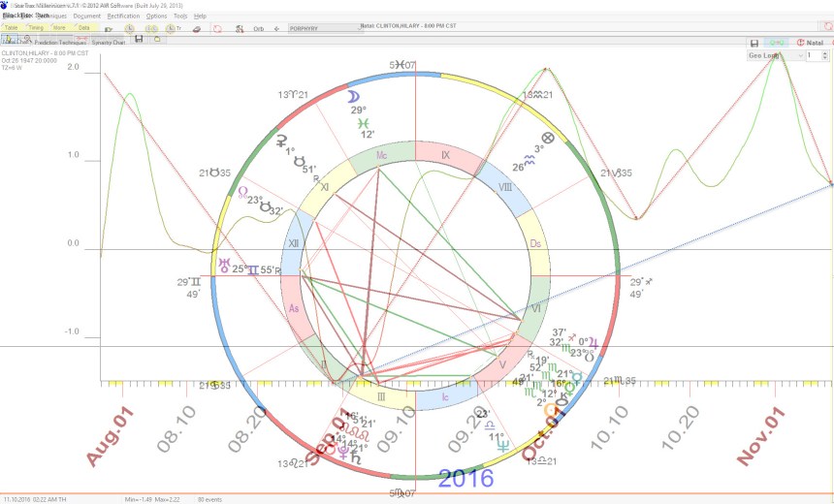Viewport: 834px width, 504px height.
Task: Increase the value with the stepper arrows
Action: [x=825, y=53]
